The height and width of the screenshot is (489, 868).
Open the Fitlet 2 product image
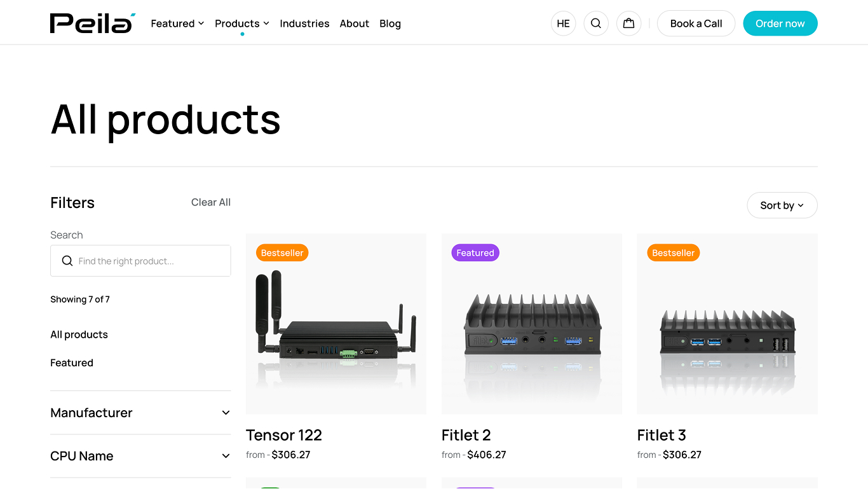point(532,324)
